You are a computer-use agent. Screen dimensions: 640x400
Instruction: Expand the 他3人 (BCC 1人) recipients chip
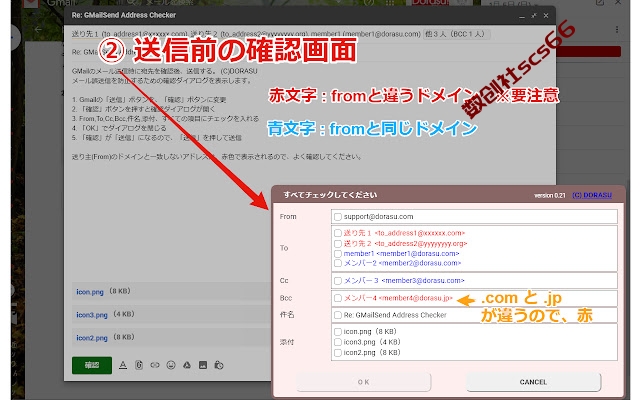(x=457, y=34)
